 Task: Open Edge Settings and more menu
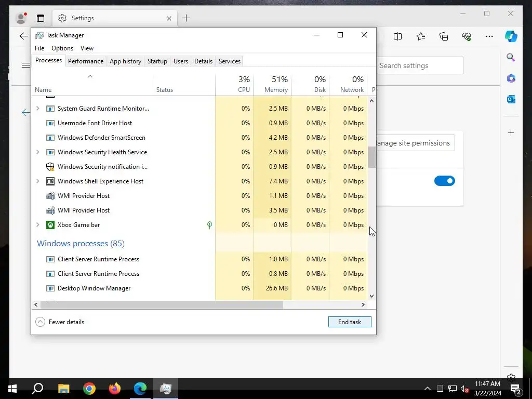(489, 36)
